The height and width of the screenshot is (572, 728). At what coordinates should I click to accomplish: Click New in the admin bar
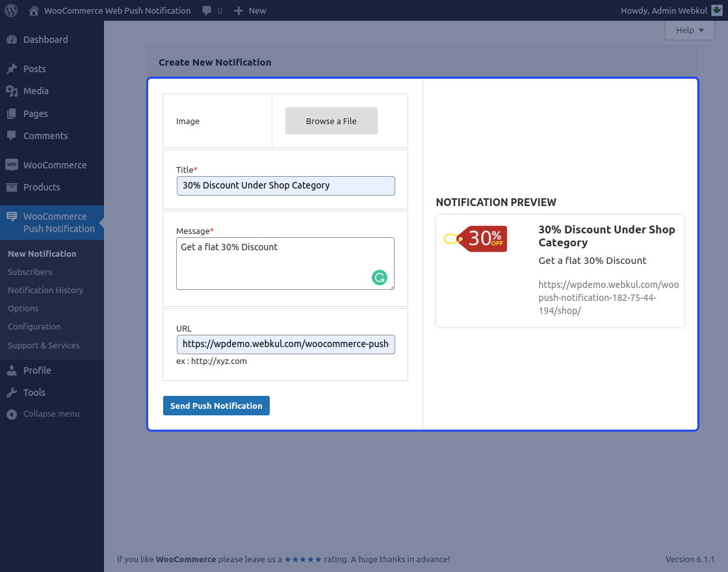click(x=257, y=10)
